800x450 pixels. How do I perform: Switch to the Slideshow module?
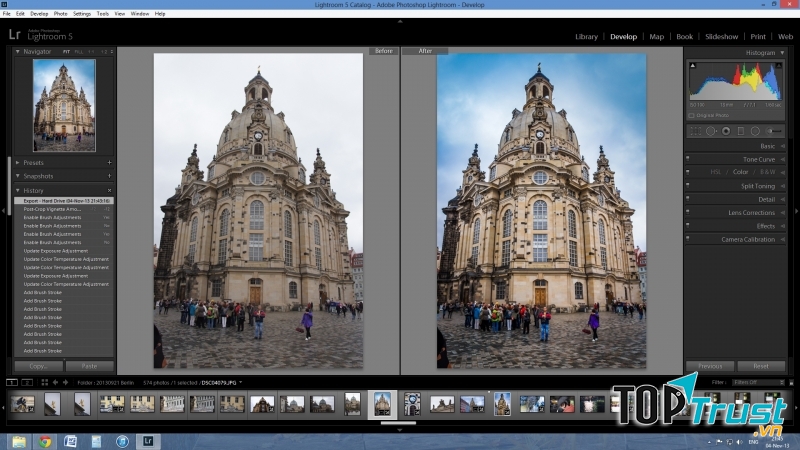[x=721, y=37]
